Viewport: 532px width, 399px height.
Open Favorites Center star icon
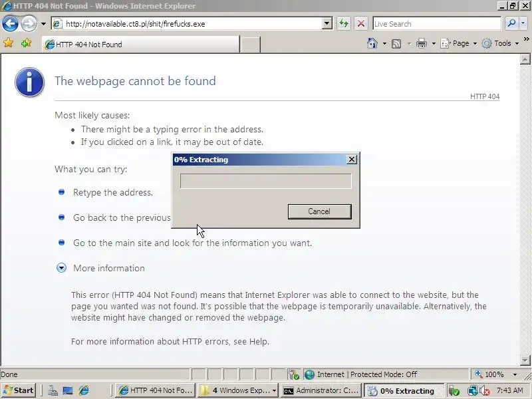coord(8,43)
